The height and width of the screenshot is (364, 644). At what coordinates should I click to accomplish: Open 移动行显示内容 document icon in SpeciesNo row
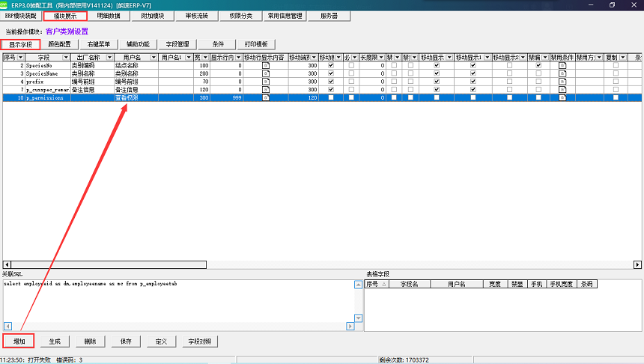point(265,66)
